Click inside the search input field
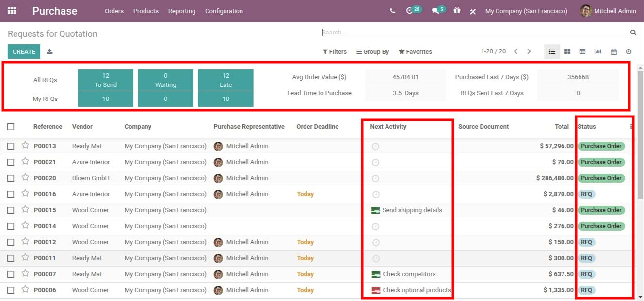The image size is (644, 301). point(475,33)
